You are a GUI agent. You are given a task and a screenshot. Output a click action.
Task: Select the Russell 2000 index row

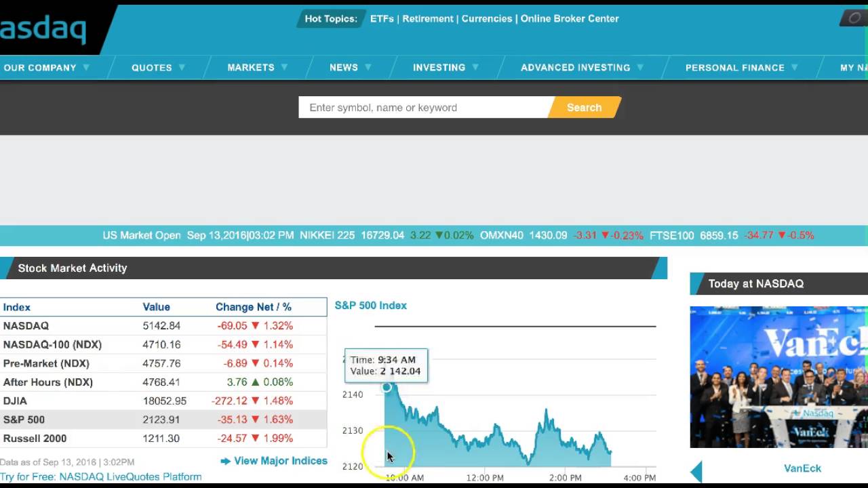click(x=163, y=439)
